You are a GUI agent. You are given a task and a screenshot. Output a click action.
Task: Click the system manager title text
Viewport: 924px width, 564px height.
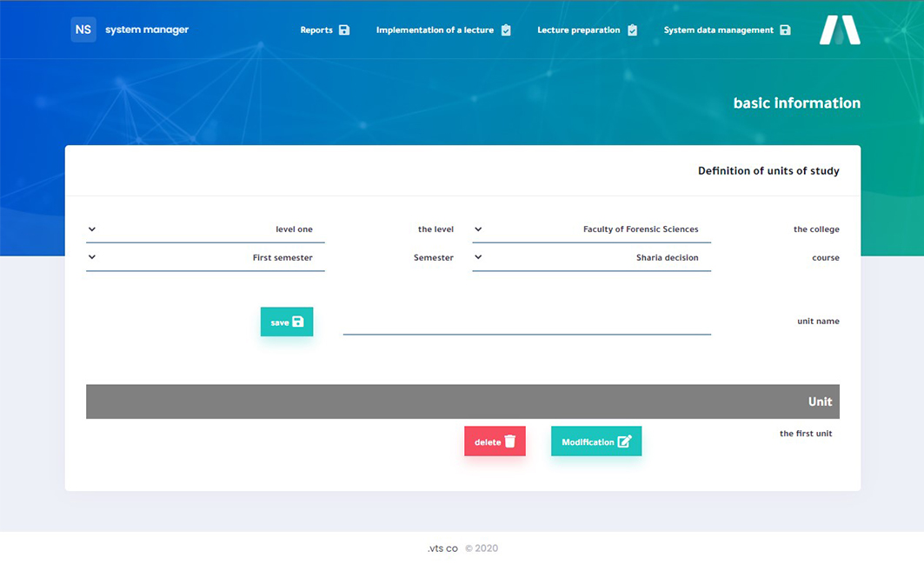click(x=147, y=30)
